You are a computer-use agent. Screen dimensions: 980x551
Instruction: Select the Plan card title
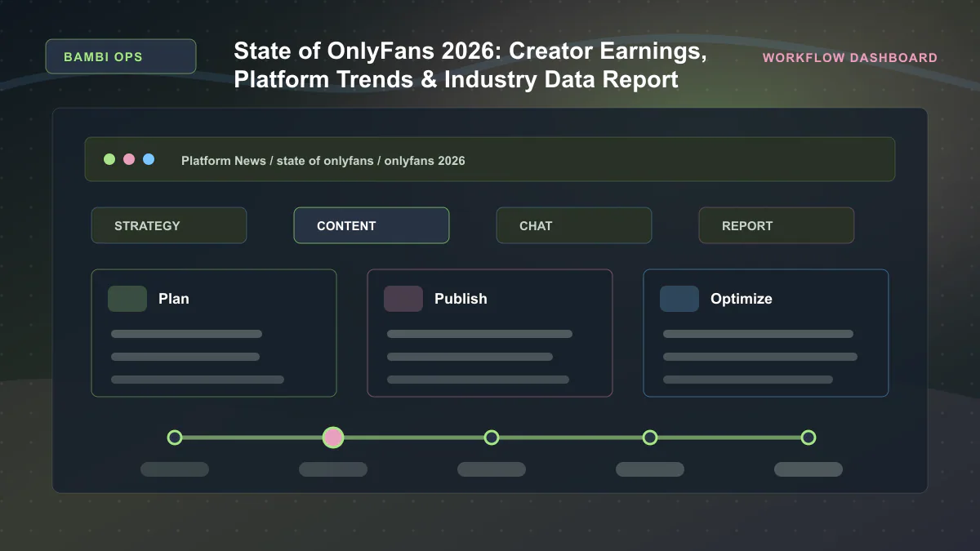(x=174, y=299)
